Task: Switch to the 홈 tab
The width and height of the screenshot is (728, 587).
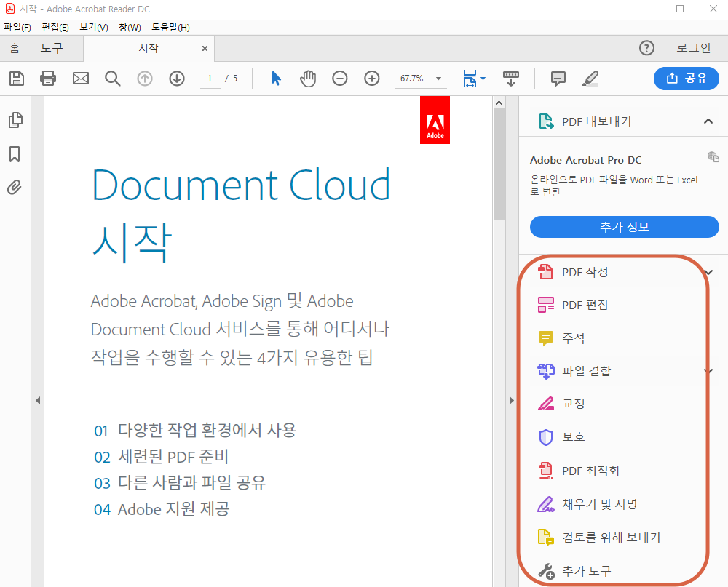Action: click(x=15, y=48)
